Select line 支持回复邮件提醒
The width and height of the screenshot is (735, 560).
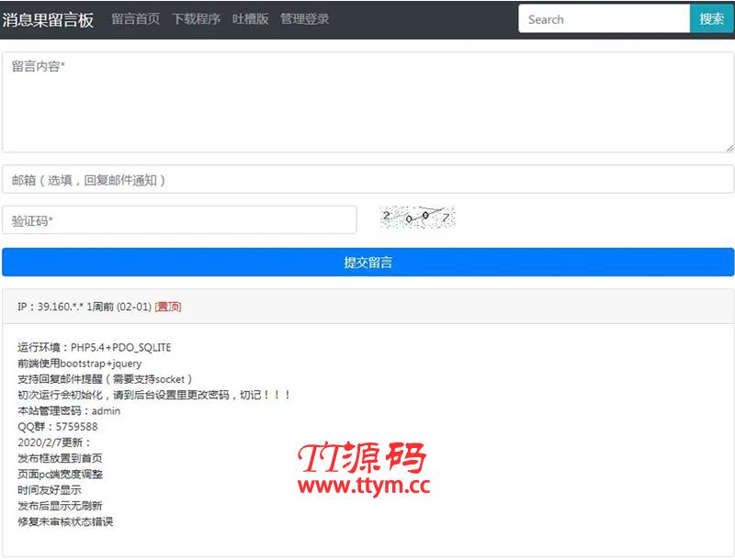click(105, 379)
